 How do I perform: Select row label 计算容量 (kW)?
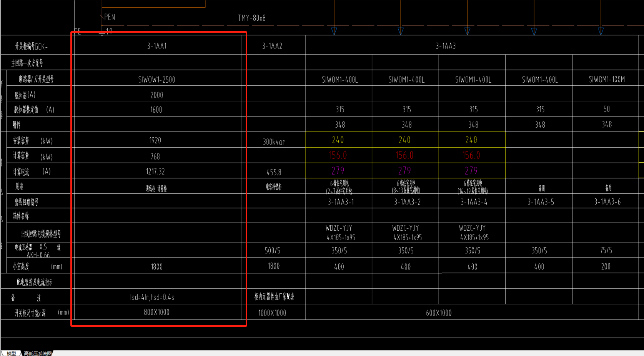[33, 156]
